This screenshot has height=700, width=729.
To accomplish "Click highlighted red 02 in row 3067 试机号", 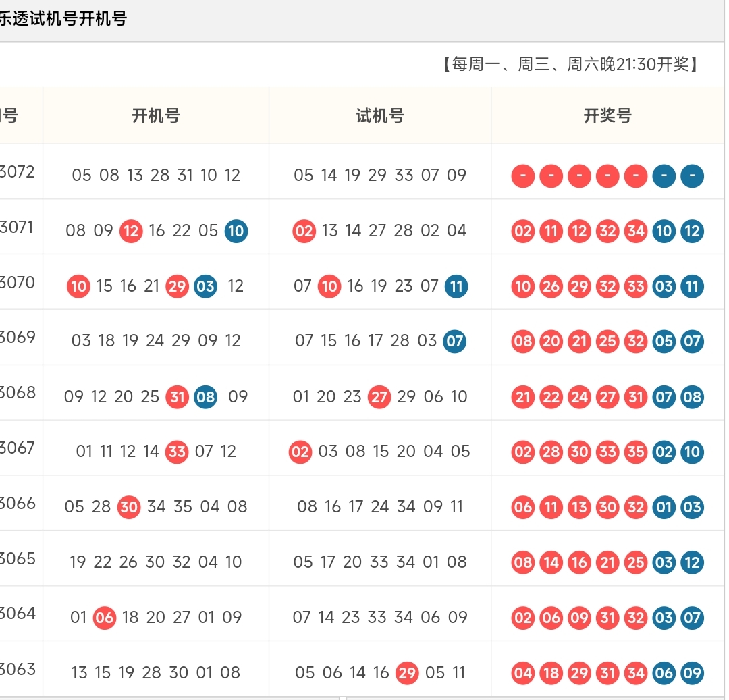I will 300,452.
